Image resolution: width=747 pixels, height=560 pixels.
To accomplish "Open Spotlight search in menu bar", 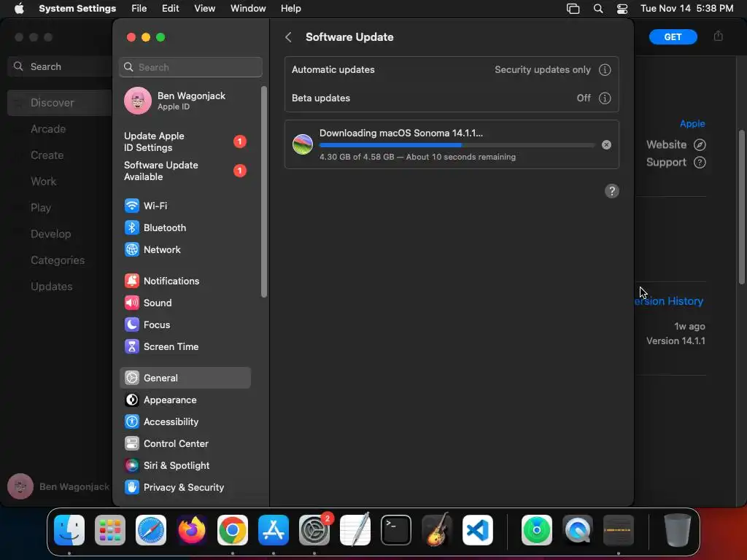I will click(598, 9).
